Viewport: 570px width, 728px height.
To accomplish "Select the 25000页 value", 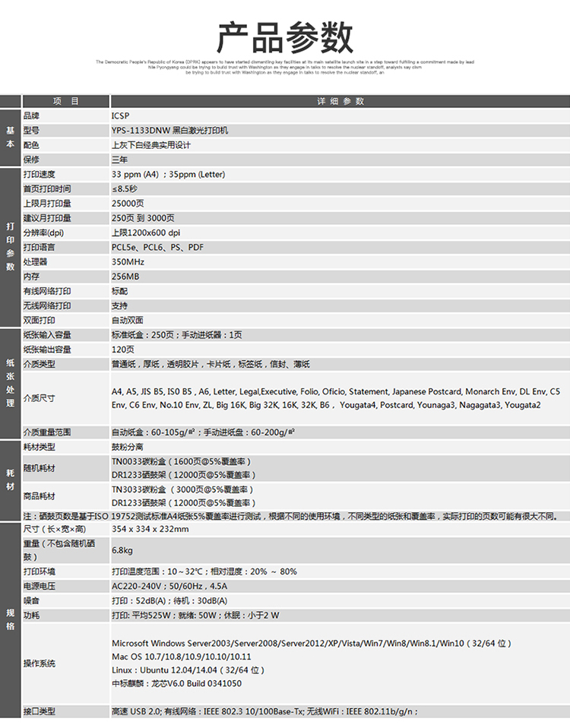I will click(128, 204).
